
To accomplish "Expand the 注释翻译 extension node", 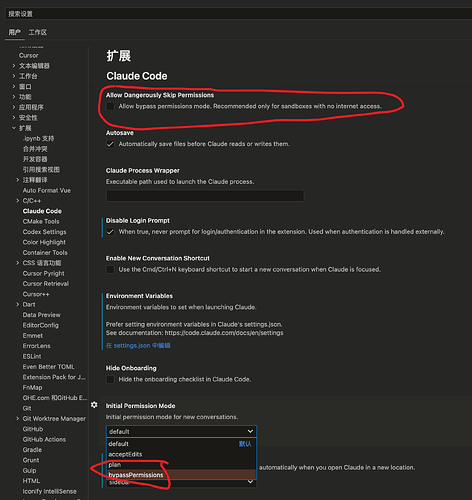I will [x=18, y=180].
